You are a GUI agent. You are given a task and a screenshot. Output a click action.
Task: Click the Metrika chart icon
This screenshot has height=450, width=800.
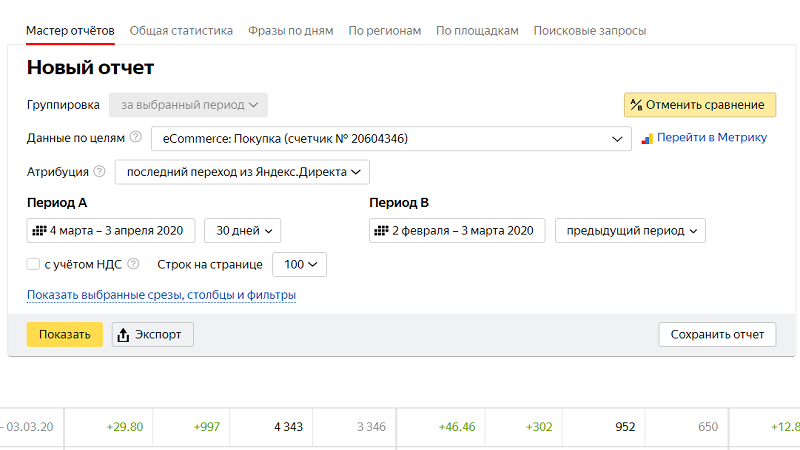647,139
